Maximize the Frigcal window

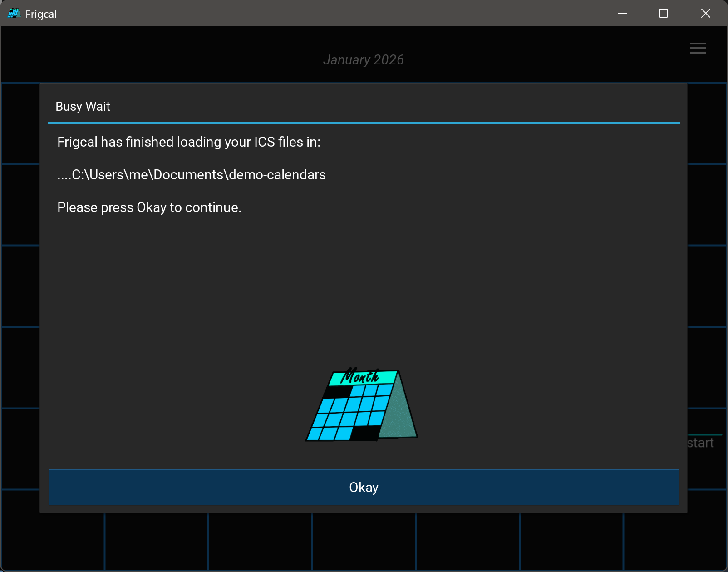click(x=663, y=14)
